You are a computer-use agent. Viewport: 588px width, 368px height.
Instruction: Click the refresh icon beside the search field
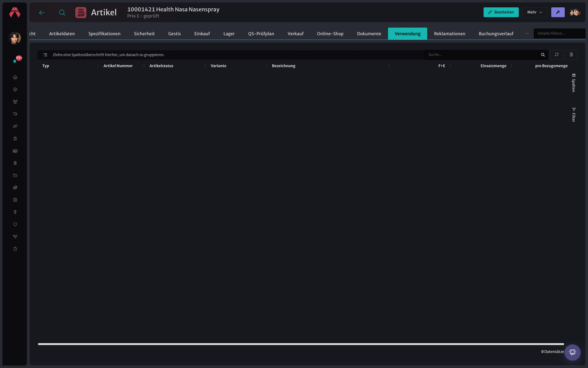coord(556,55)
